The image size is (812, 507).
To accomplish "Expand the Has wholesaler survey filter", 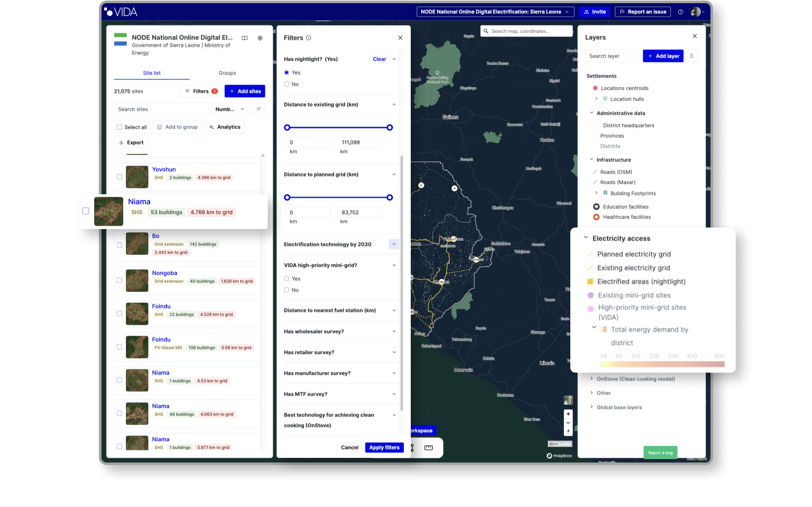I will (394, 331).
